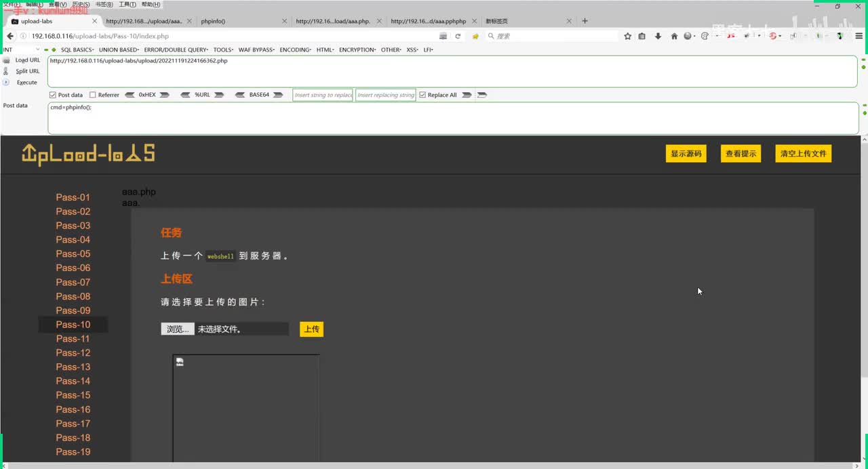Screen dimensions: 868x469
Task: Open the 文件 menu
Action: point(11,4)
